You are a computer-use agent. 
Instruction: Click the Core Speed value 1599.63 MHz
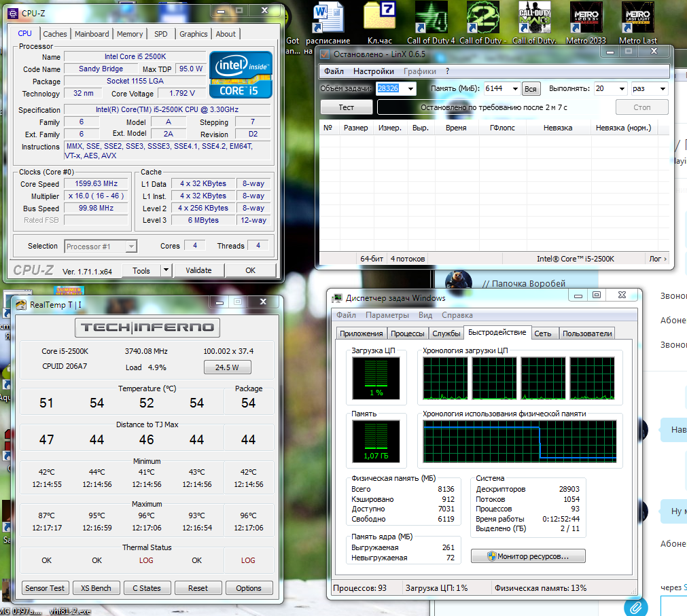(x=96, y=184)
